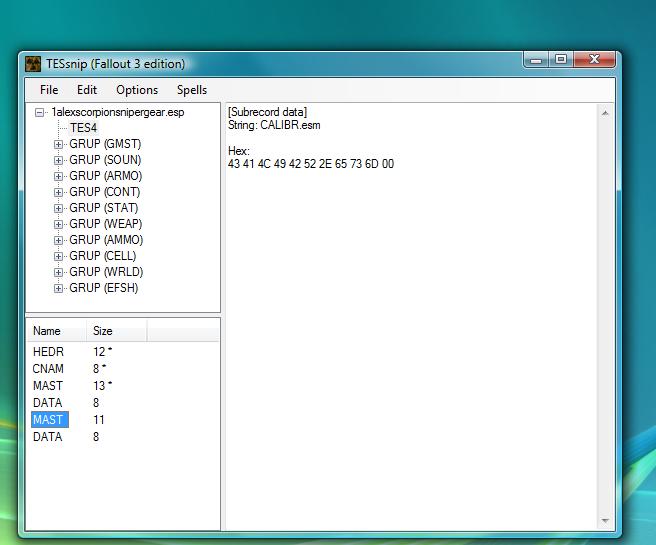Select GRUP (STAT) tree label

(103, 208)
